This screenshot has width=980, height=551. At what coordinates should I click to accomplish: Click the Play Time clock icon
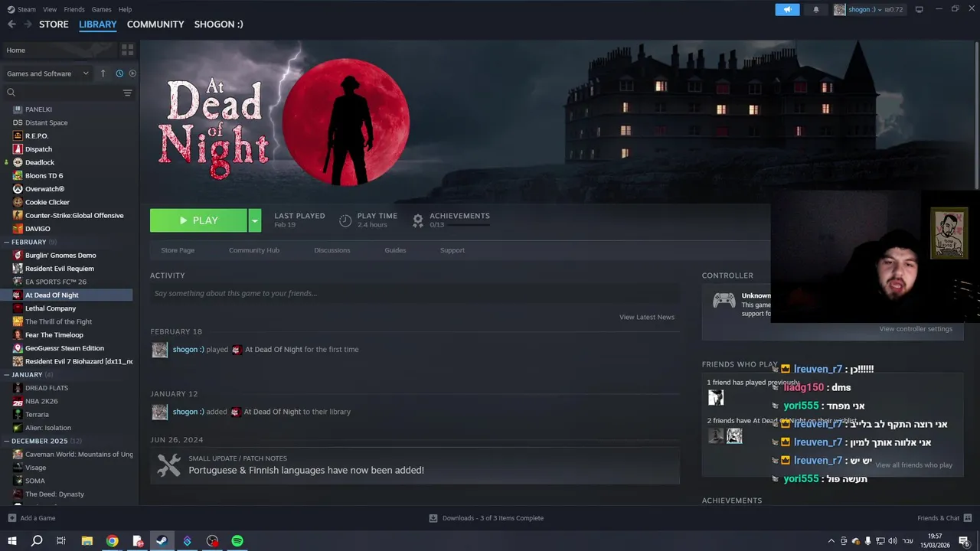(345, 220)
